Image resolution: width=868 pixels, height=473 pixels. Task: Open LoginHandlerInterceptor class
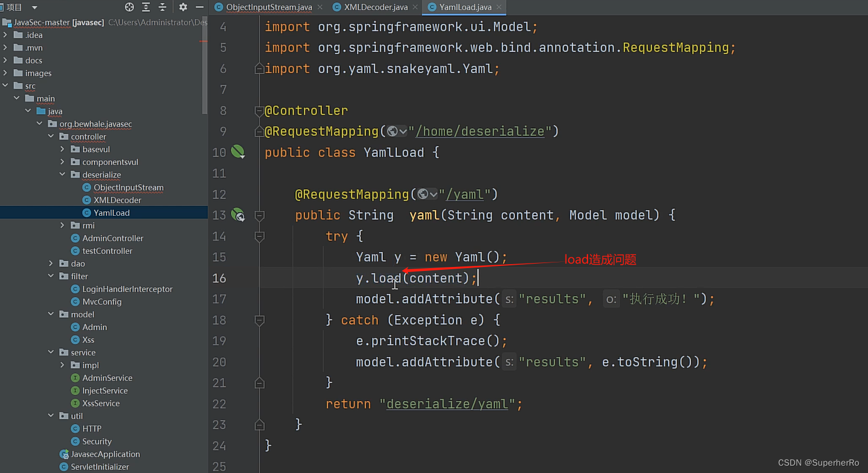coord(128,289)
